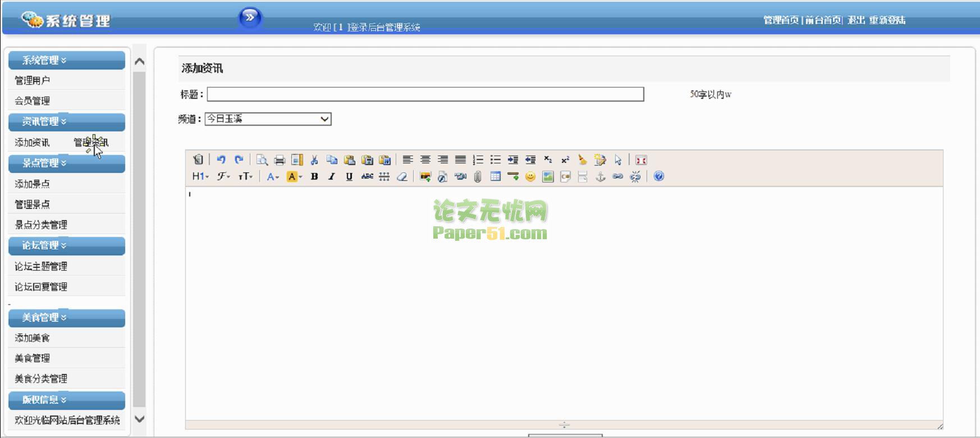Open the font family dropdown
The image size is (980, 438).
tap(223, 176)
